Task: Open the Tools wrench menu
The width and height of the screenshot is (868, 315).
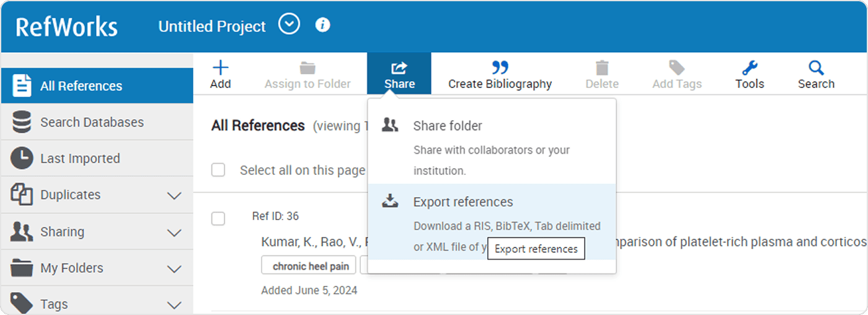Action: coord(750,68)
